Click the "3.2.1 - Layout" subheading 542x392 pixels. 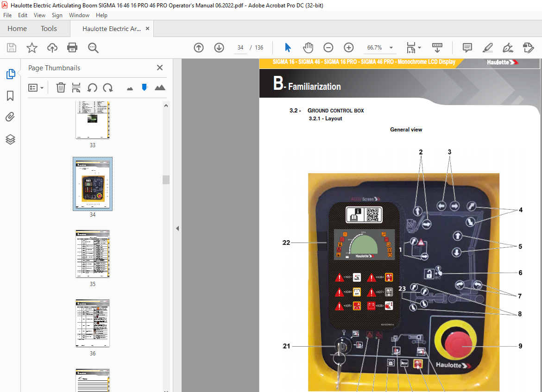(325, 118)
